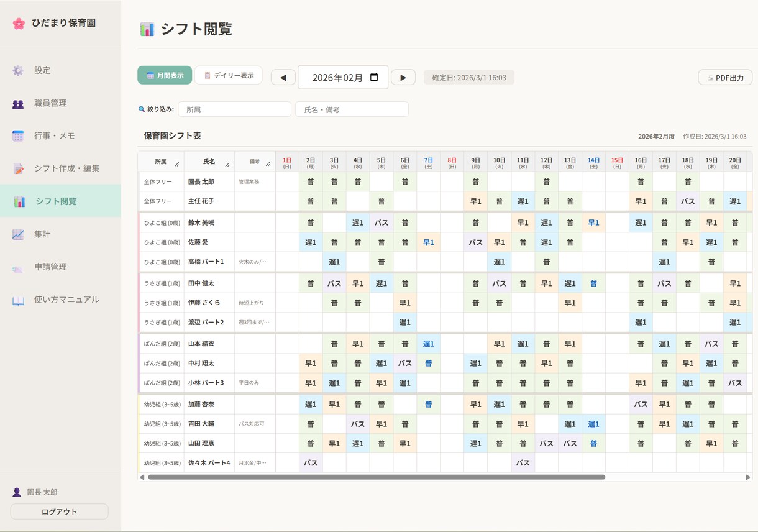
Task: Click the 2026年02月 month field
Action: coord(343,78)
